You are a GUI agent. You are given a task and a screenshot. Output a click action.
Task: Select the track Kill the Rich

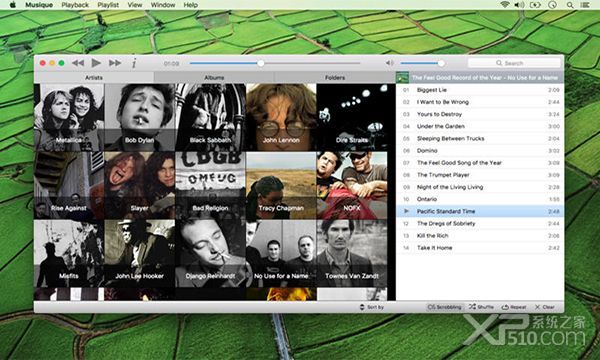tap(480, 236)
